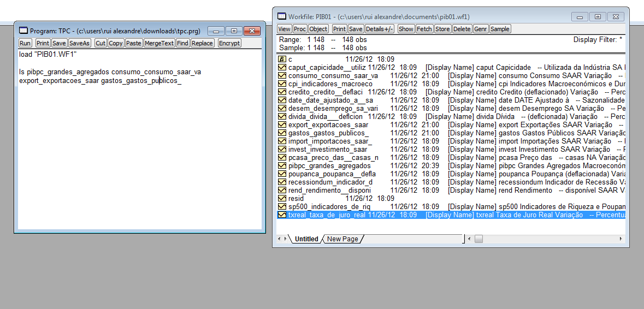Click the page tabs left scroll arrow
The image size is (644, 309).
(x=280, y=239)
